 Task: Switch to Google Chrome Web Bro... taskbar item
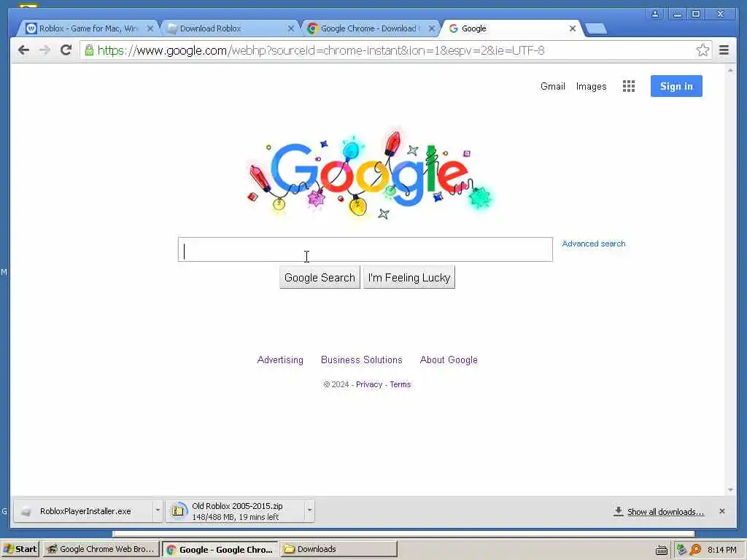pos(101,550)
